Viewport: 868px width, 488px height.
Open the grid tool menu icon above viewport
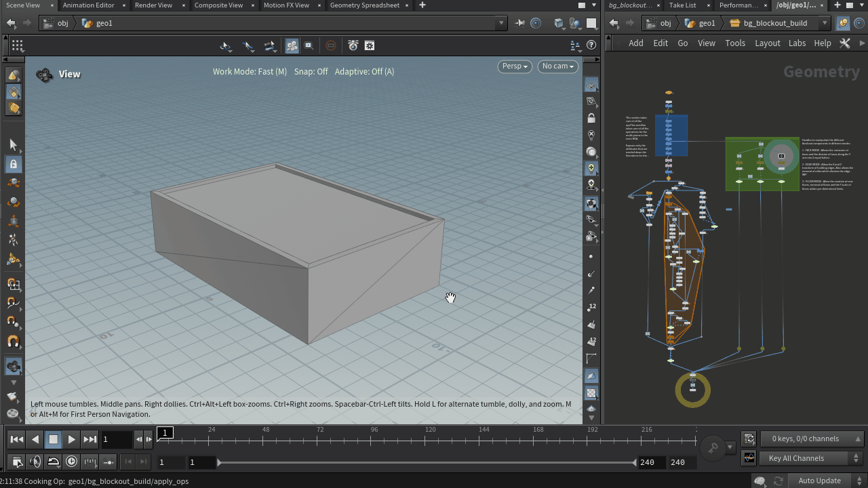[18, 45]
